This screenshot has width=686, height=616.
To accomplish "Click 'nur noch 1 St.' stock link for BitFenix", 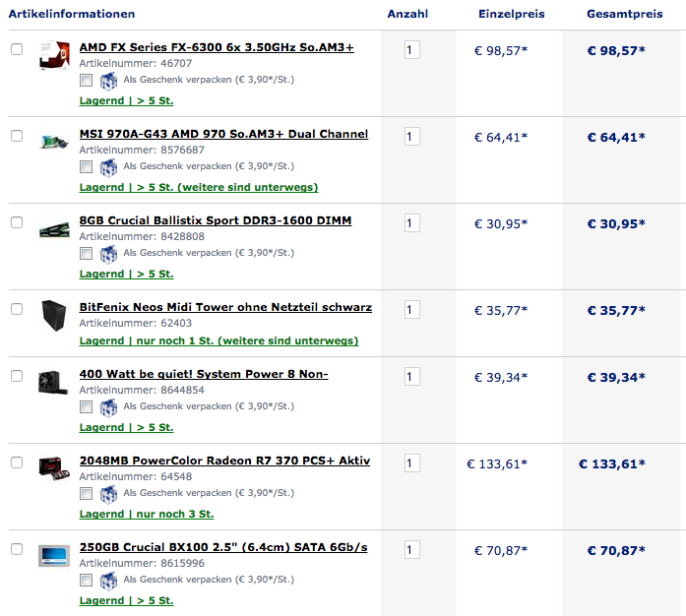I will tap(218, 340).
